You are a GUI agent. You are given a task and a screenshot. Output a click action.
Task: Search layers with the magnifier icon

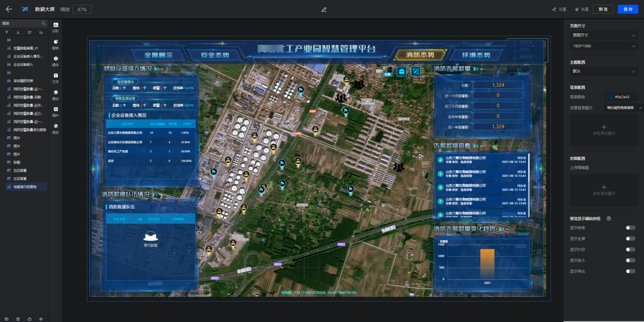coord(44,23)
